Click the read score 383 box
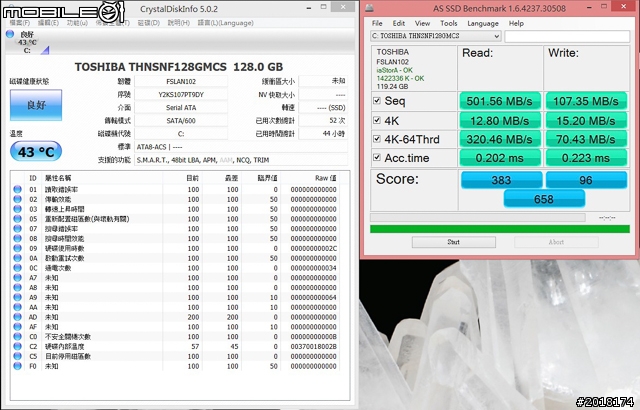Viewport: 640px width, 410px height. [501, 180]
